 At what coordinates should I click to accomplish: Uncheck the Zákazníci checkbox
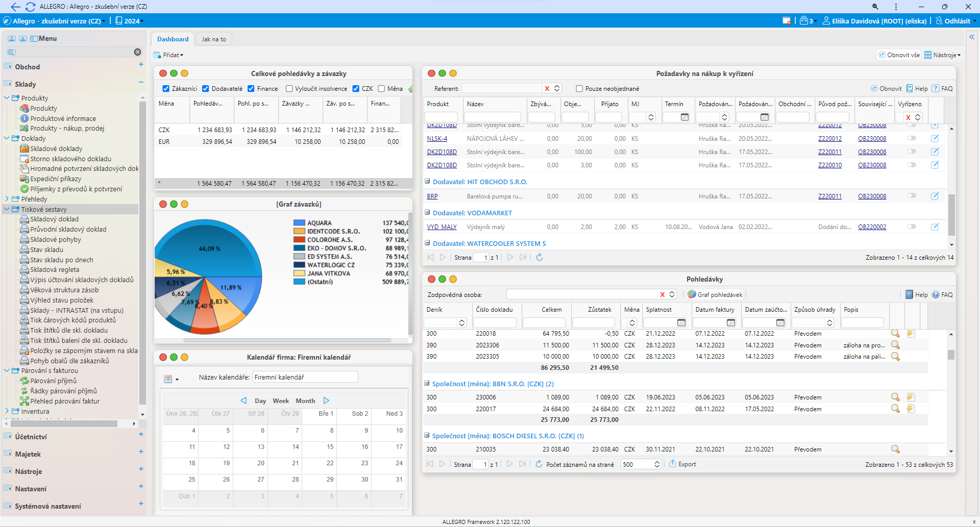click(166, 89)
